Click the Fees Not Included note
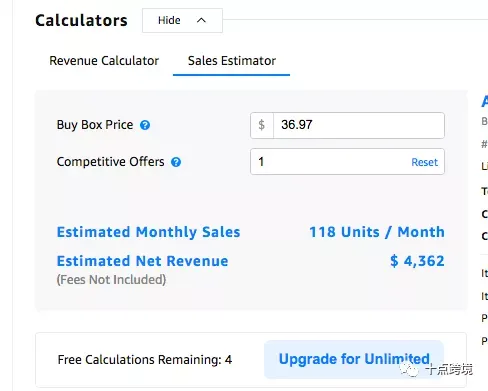The height and width of the screenshot is (391, 488). [x=111, y=280]
